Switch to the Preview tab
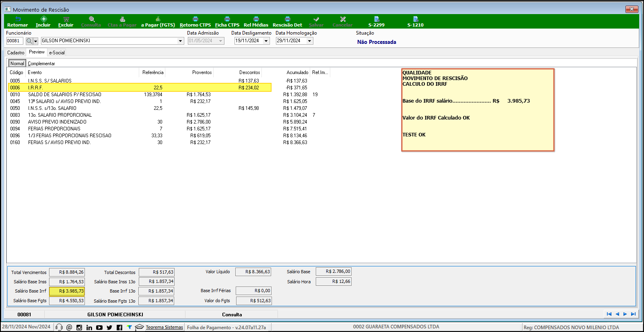 pos(37,52)
